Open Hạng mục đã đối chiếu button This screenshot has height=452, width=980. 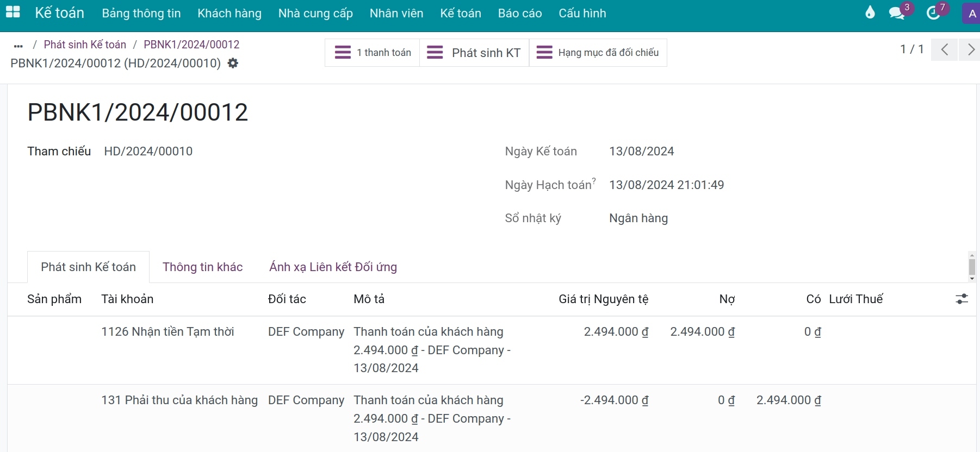click(598, 53)
